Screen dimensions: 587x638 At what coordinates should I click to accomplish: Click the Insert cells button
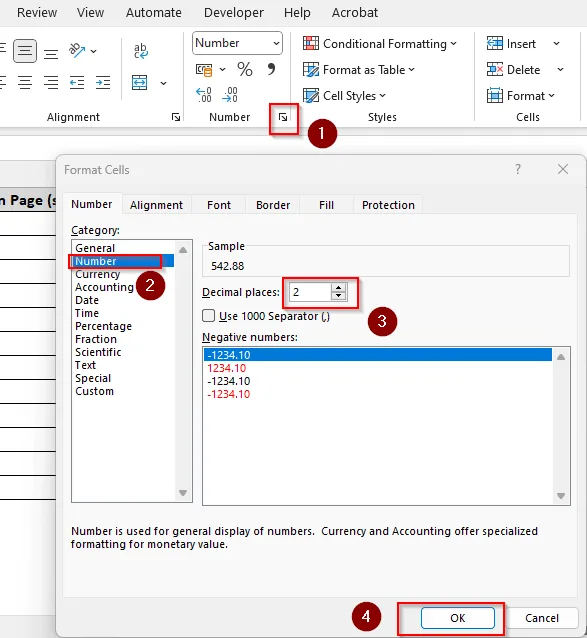tap(512, 44)
